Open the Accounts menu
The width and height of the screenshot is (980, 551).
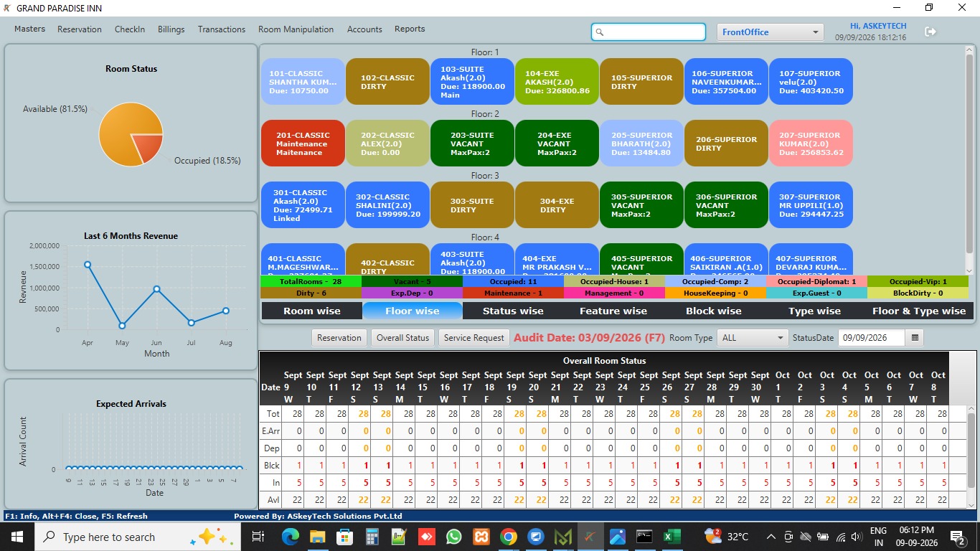click(x=364, y=29)
